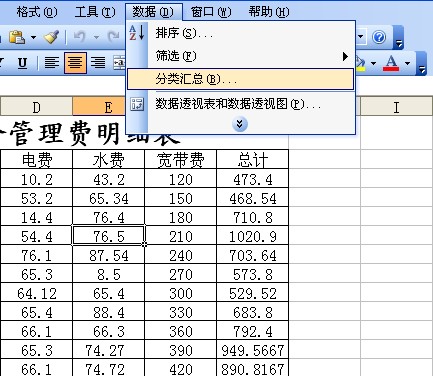Open the font color dropdown arrow

tap(407, 63)
